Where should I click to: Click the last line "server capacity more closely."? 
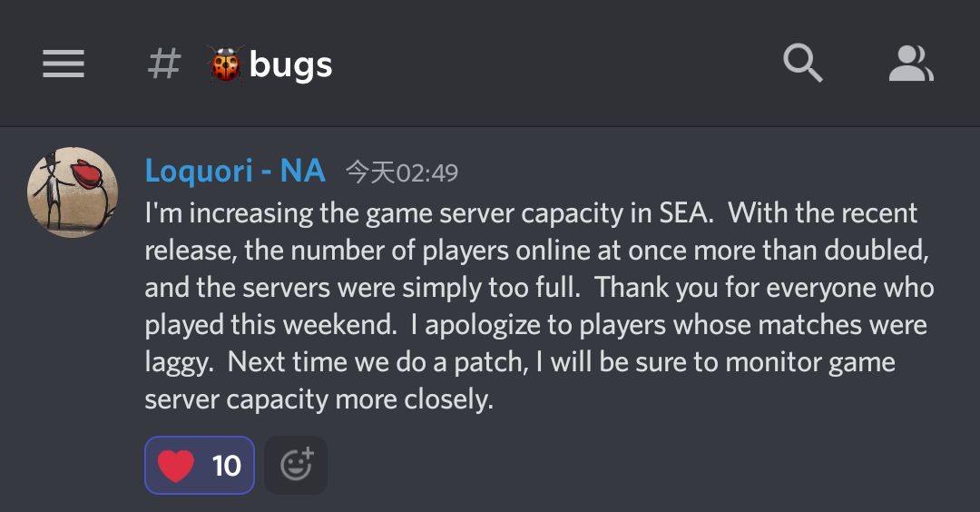tap(319, 399)
